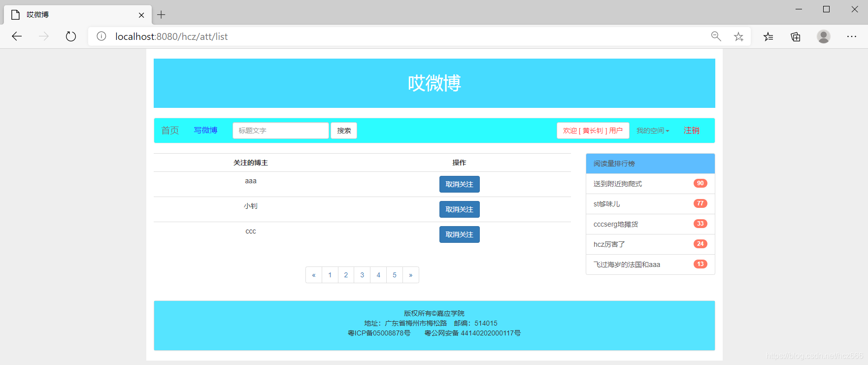Minimize the browser window
Image resolution: width=868 pixels, height=365 pixels.
point(799,9)
